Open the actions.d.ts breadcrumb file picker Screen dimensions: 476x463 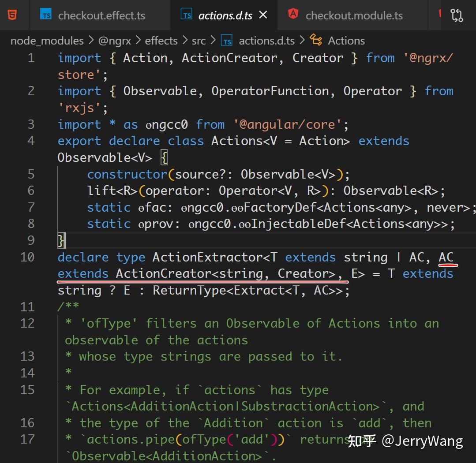click(266, 41)
